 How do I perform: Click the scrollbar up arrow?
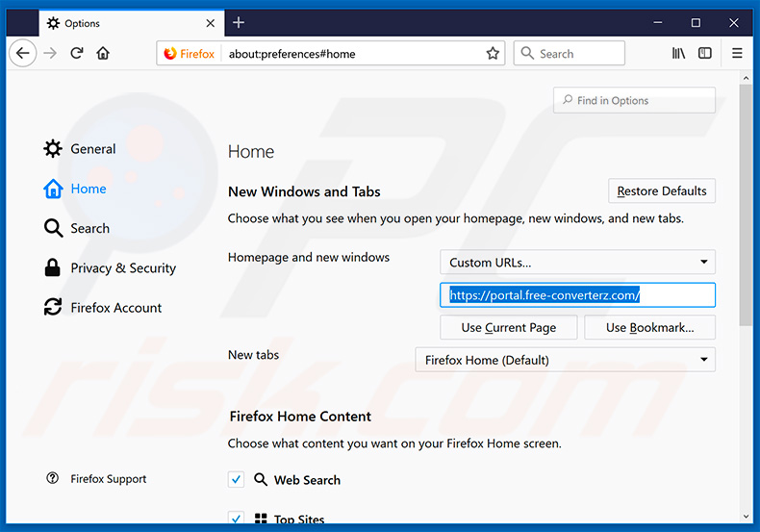click(x=746, y=78)
